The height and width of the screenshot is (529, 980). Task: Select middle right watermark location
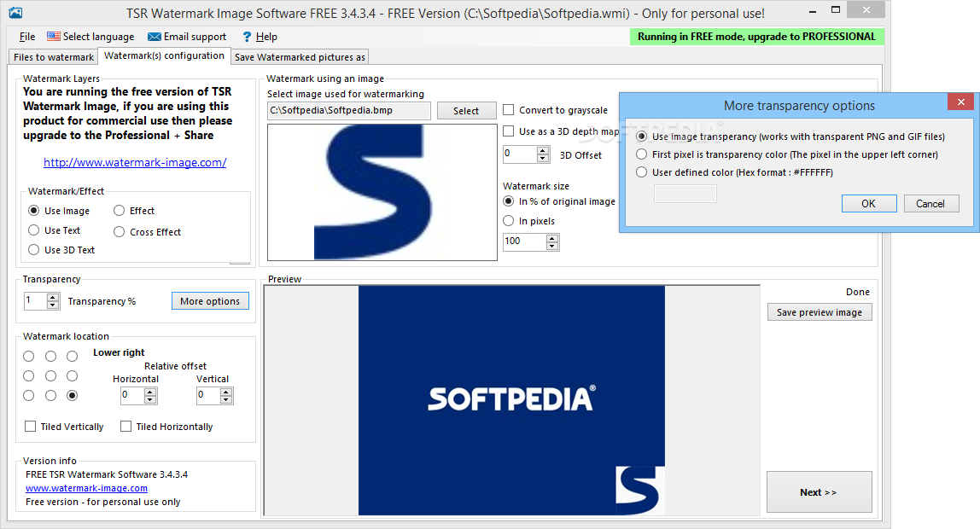(73, 376)
